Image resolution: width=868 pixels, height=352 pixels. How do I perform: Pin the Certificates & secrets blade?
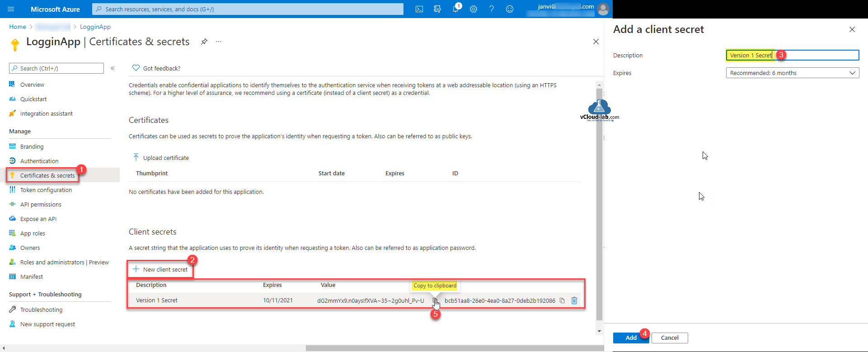click(x=204, y=42)
